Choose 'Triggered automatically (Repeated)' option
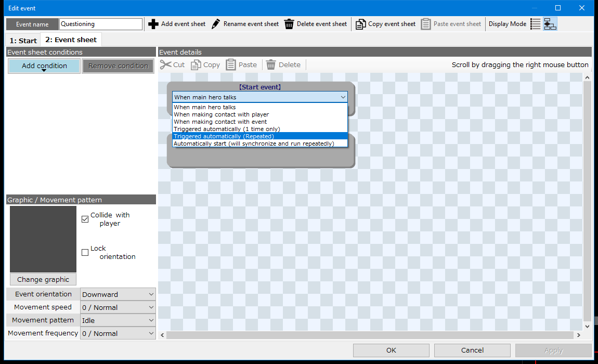598x364 pixels. pyautogui.click(x=259, y=136)
